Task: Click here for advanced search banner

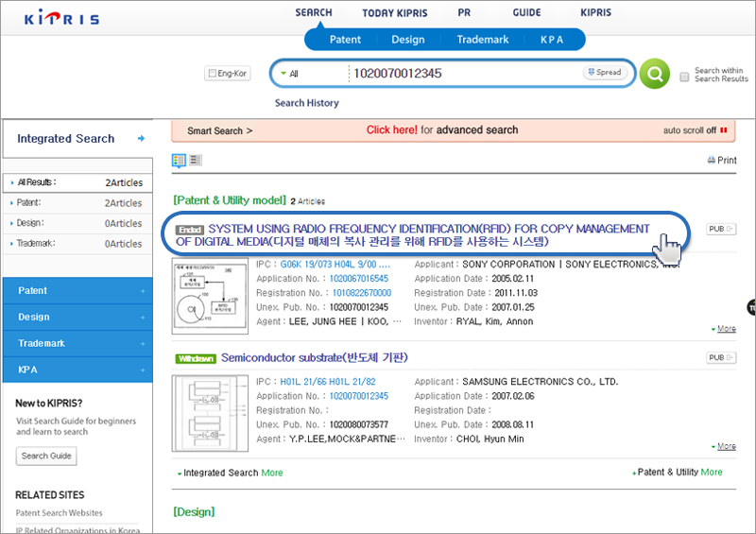Action: 442,129
